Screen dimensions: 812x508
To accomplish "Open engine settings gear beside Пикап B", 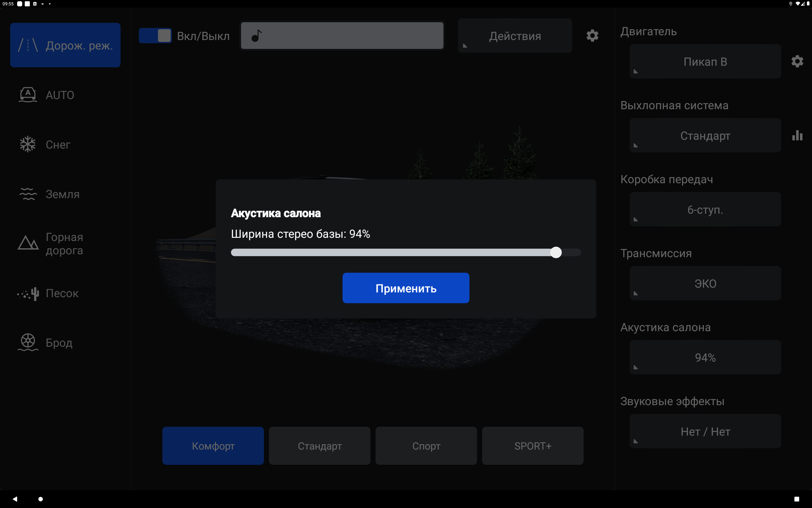I will coord(797,62).
